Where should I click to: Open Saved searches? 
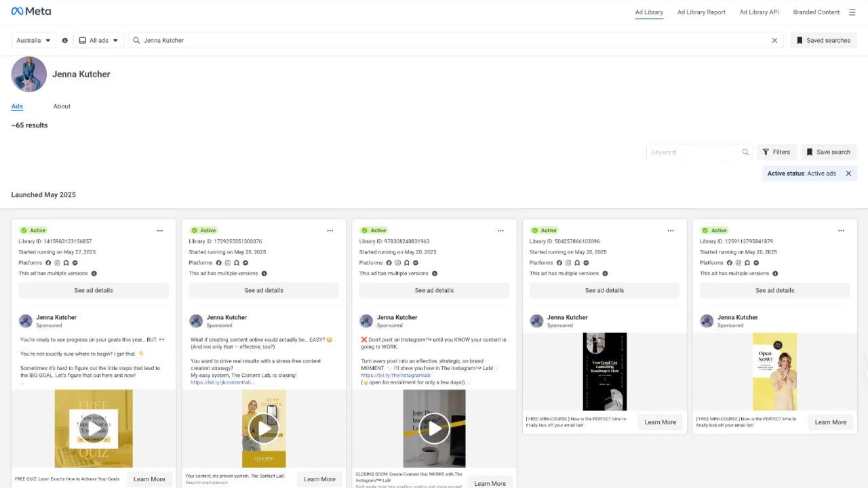coord(824,41)
